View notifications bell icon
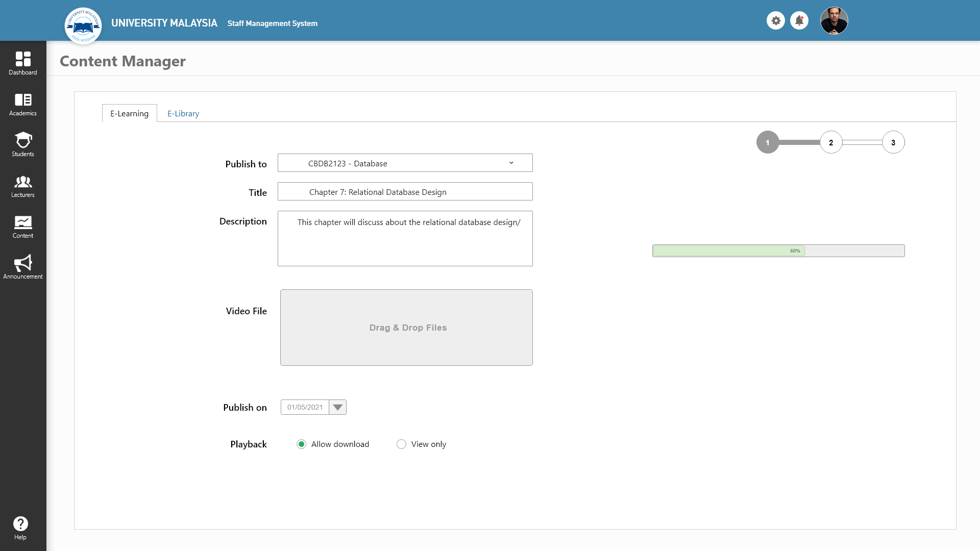The height and width of the screenshot is (551, 980). (799, 20)
